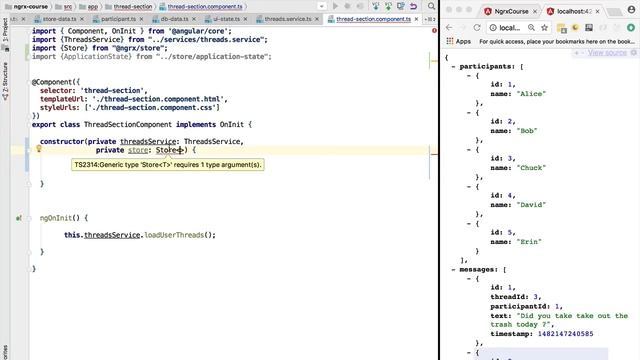The width and height of the screenshot is (640, 360).
Task: Close the ui-state.ts tab
Action: point(245,19)
